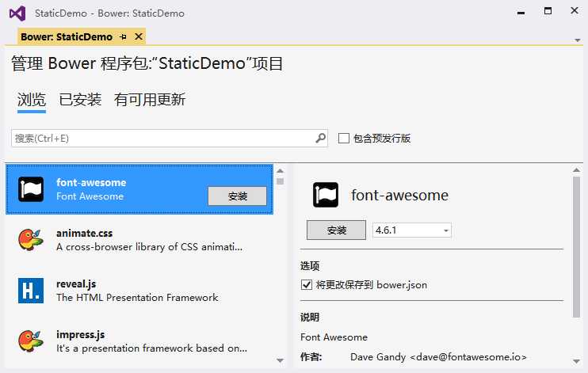Select the animate.css package row
This screenshot has height=373, width=588.
[139, 240]
